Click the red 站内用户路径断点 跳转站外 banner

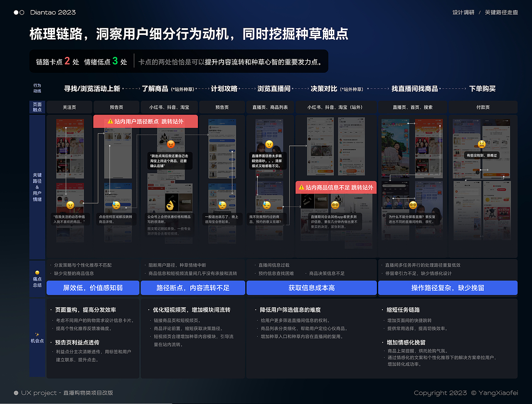click(145, 122)
